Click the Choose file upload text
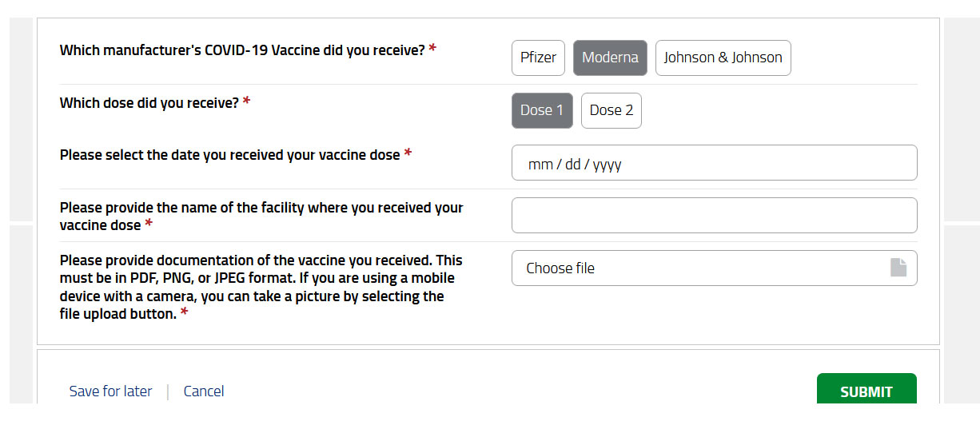 560,268
